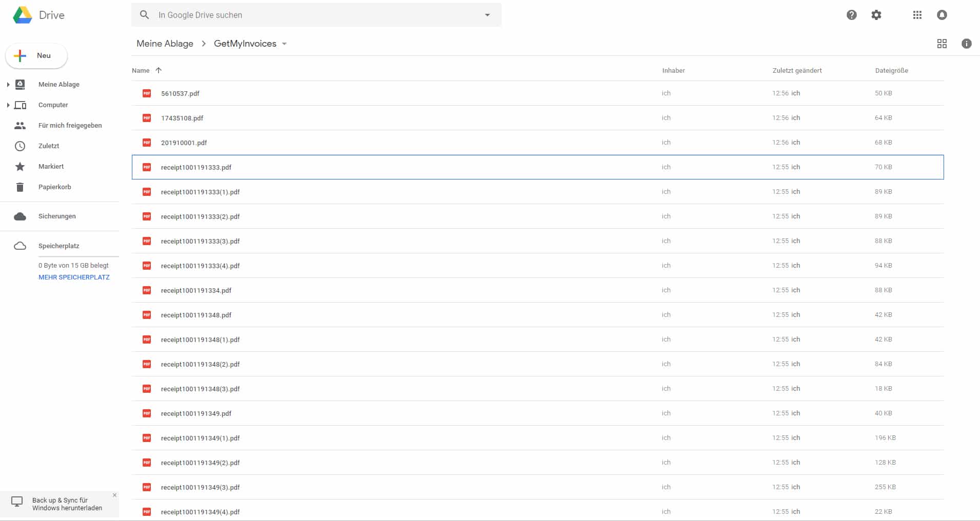The image size is (980, 521).
Task: Switch to grid view layout
Action: tap(942, 44)
